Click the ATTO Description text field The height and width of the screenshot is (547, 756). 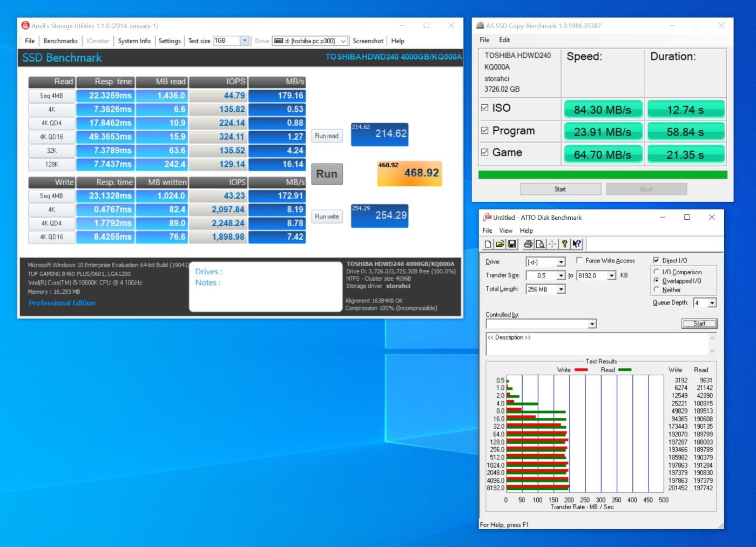597,344
